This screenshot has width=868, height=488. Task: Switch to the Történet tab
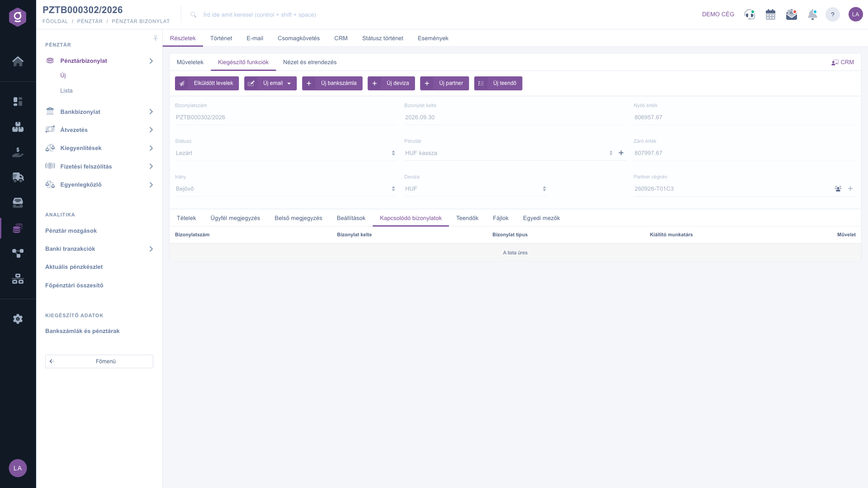coord(221,38)
